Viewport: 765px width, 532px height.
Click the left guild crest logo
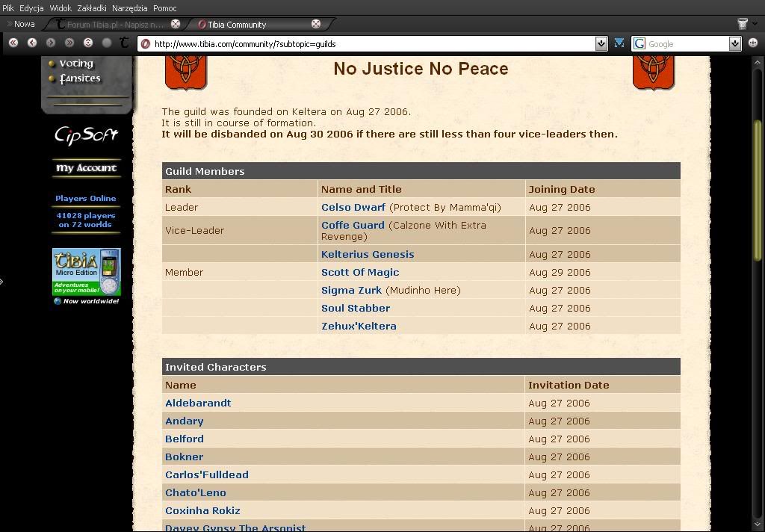[x=186, y=72]
